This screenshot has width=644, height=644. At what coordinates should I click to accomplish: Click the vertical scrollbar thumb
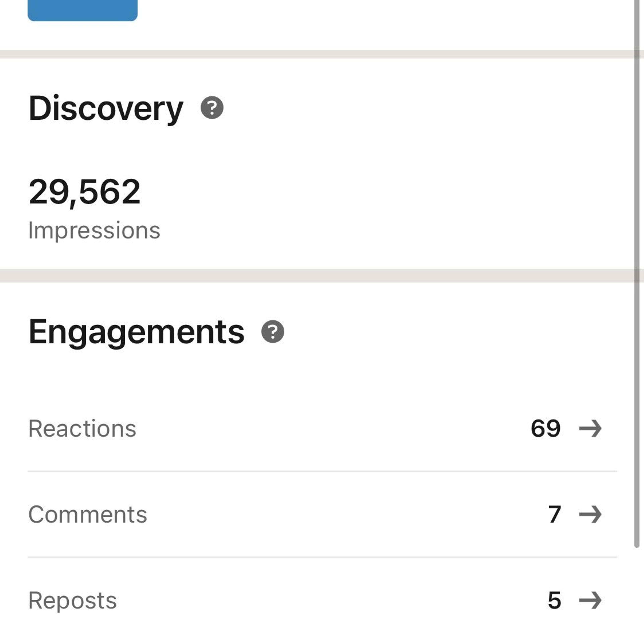(637, 273)
